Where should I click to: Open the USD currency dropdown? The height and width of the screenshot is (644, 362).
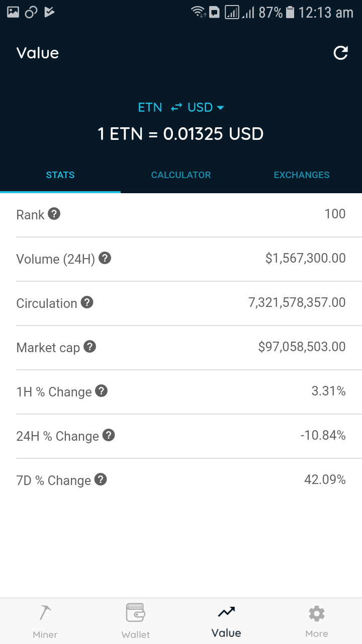206,107
